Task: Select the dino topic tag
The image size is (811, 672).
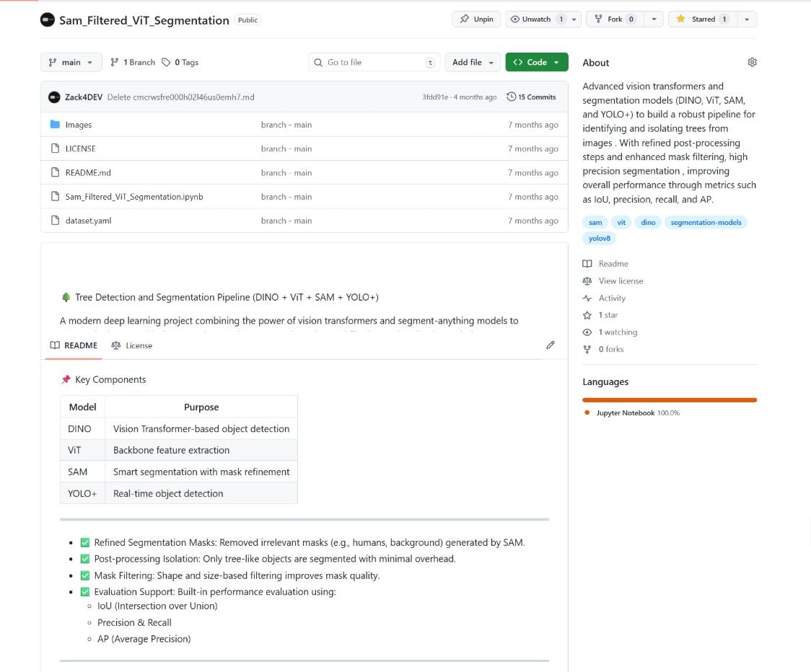Action: click(647, 222)
